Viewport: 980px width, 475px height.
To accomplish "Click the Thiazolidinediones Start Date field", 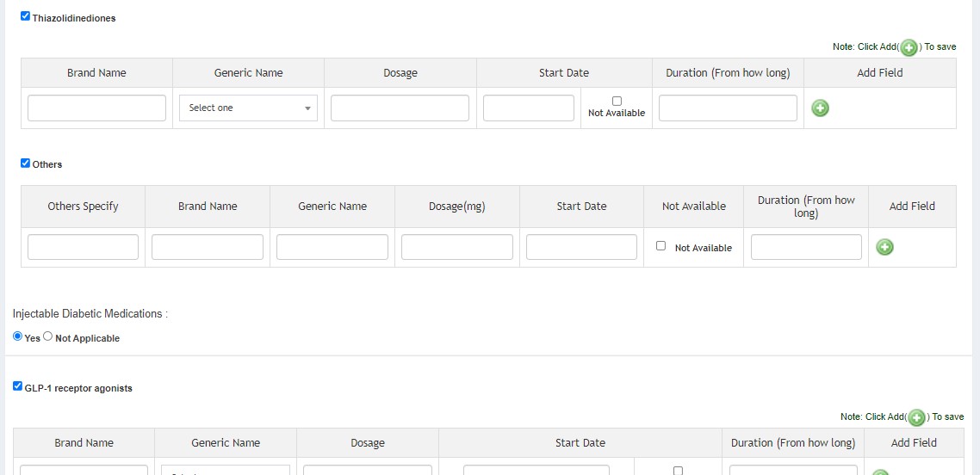I will pyautogui.click(x=528, y=108).
